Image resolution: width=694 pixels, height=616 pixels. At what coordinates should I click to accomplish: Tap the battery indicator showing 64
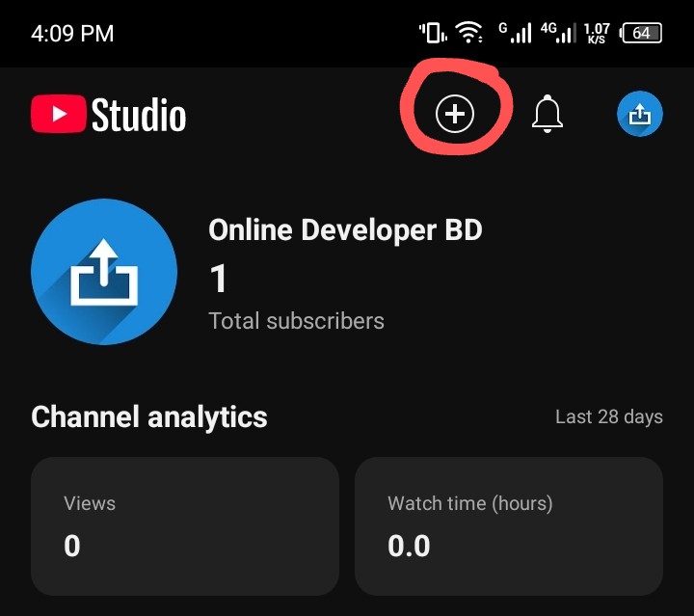(x=641, y=33)
